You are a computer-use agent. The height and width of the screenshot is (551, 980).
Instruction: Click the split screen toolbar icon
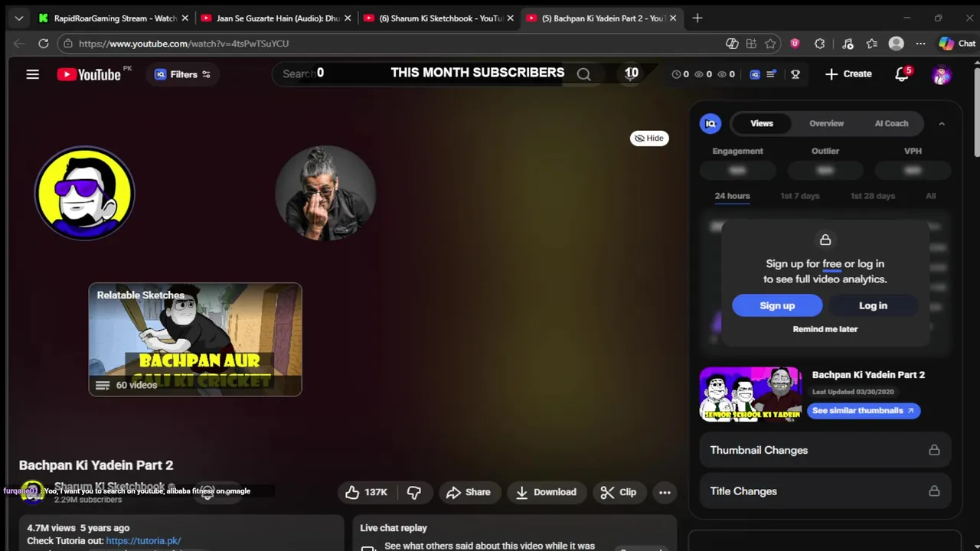click(x=751, y=44)
